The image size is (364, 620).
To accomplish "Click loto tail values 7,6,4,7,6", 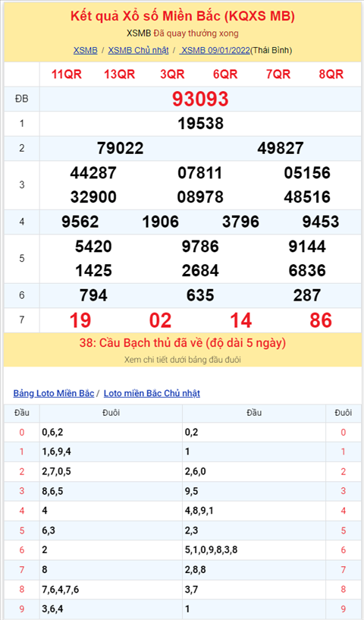I will coord(61,590).
